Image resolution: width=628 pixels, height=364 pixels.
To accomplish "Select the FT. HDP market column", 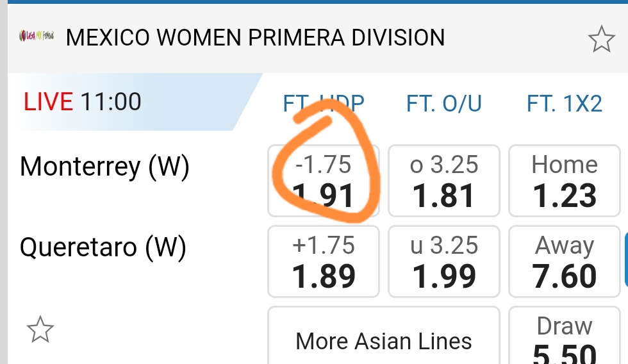I will coord(324,103).
